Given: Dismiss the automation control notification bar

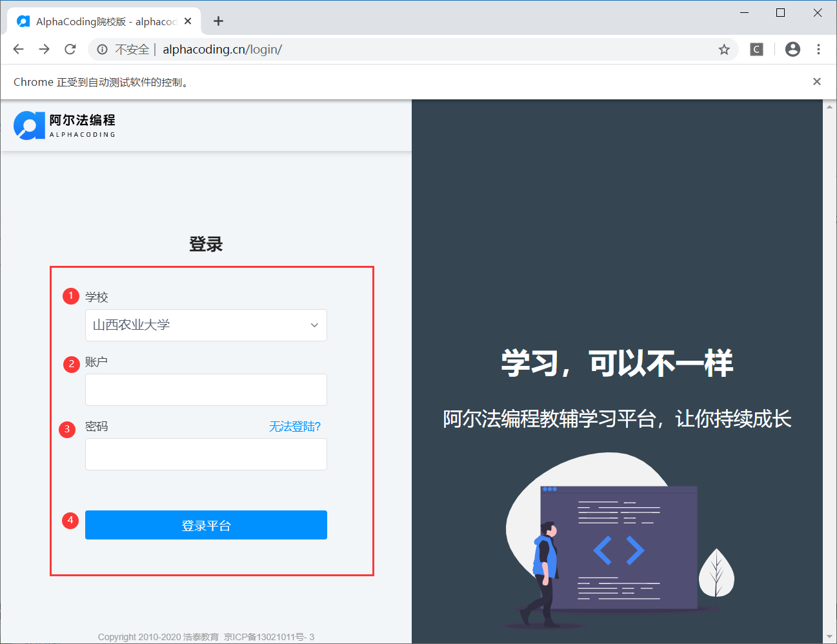Looking at the screenshot, I should pyautogui.click(x=816, y=81).
